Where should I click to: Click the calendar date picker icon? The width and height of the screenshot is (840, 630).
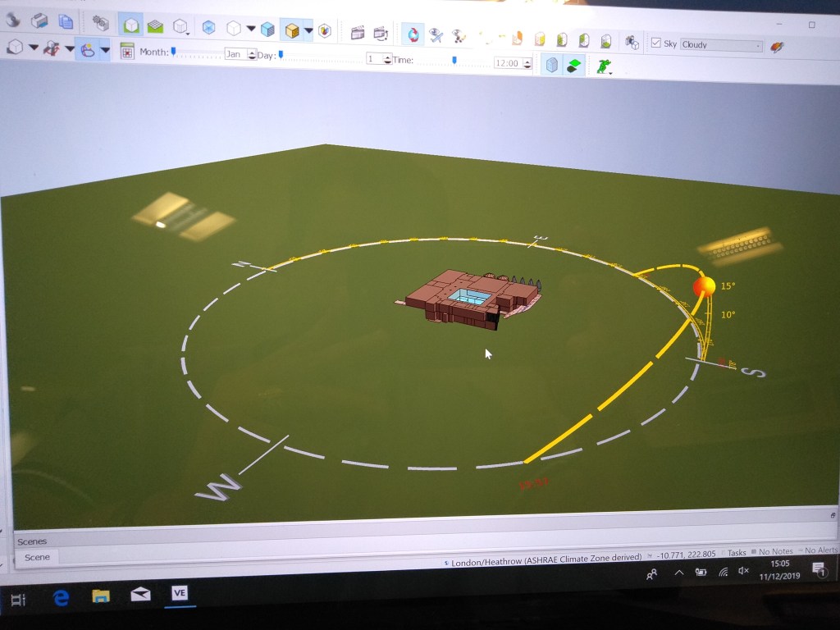[127, 52]
